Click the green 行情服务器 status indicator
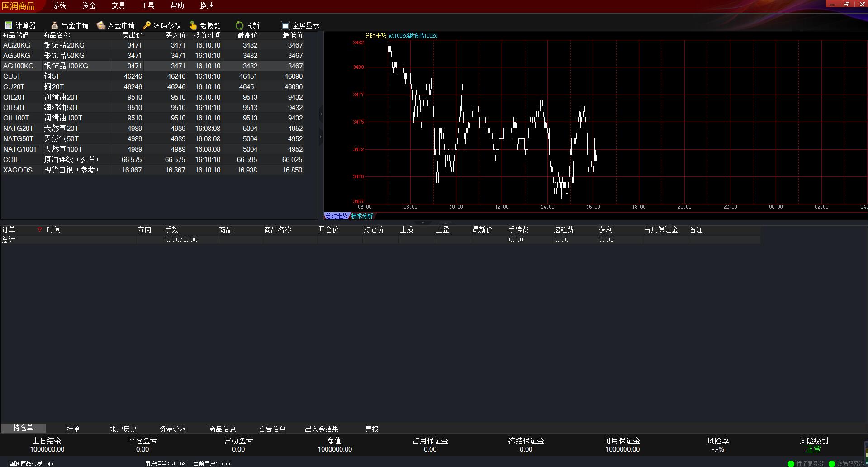 (x=791, y=463)
